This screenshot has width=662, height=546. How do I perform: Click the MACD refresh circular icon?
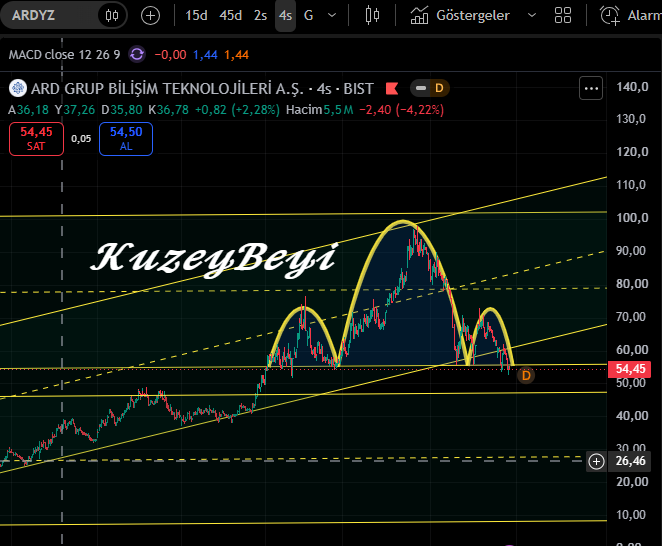137,54
